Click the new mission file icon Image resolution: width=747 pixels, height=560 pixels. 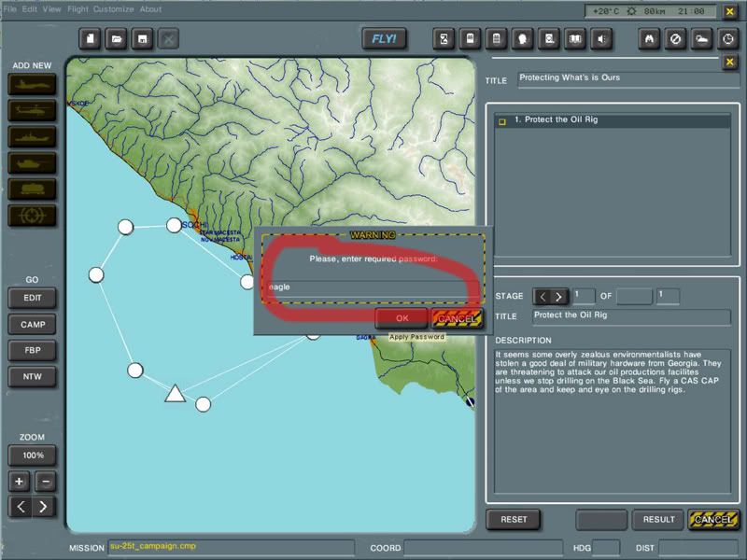pyautogui.click(x=91, y=38)
